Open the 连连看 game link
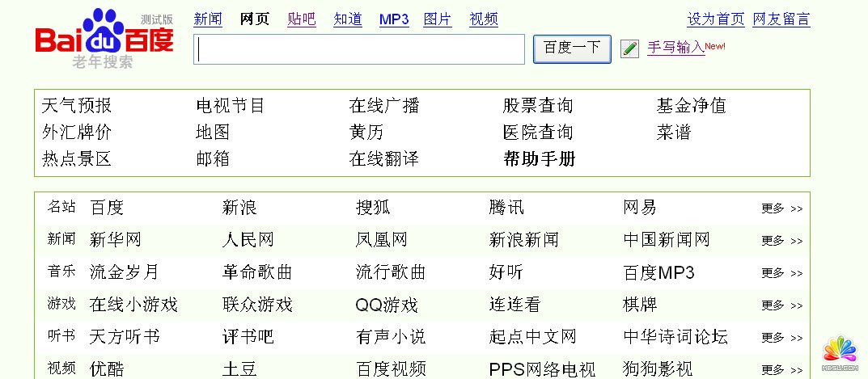 (514, 305)
